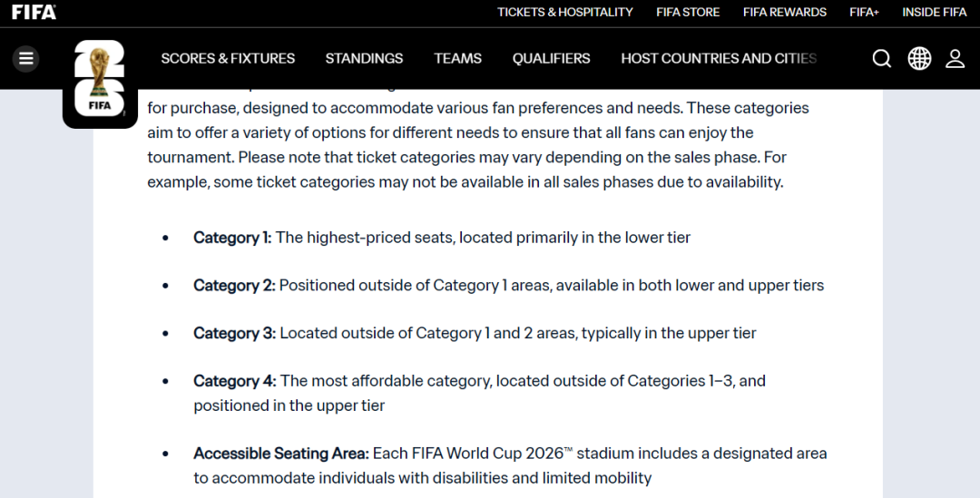
Task: Open the globe language selector
Action: click(x=919, y=59)
